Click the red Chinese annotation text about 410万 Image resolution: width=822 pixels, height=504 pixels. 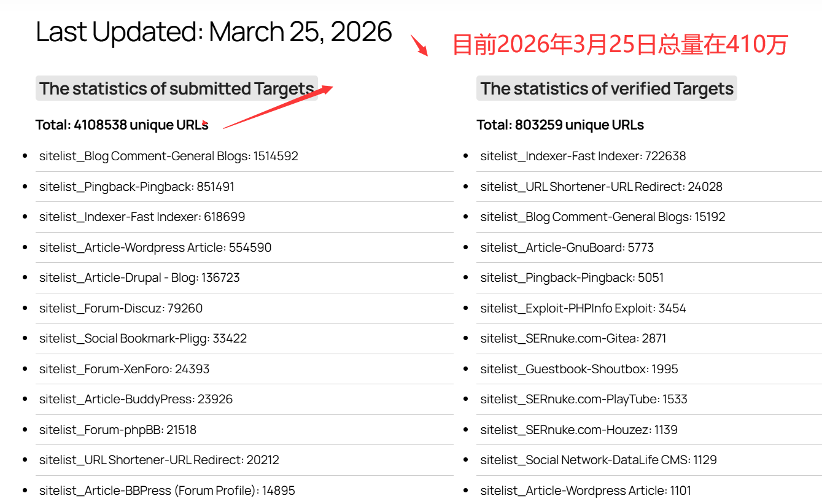click(619, 45)
